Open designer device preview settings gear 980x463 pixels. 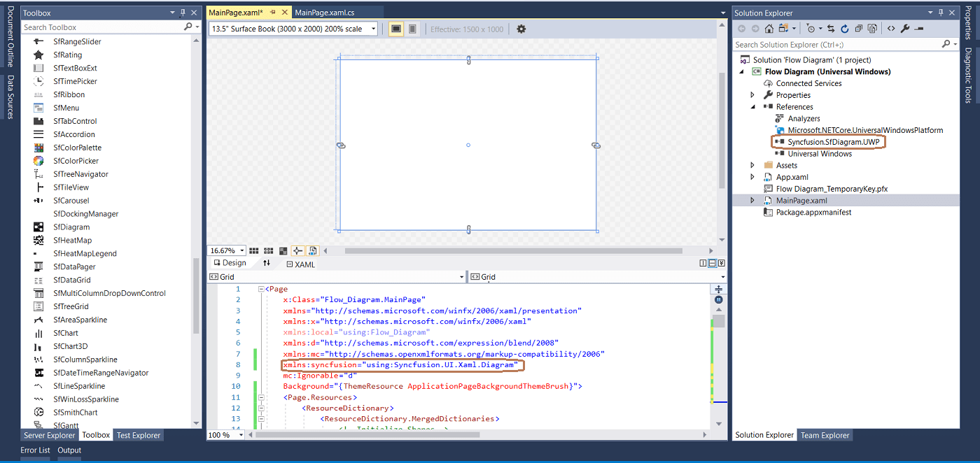(x=521, y=29)
